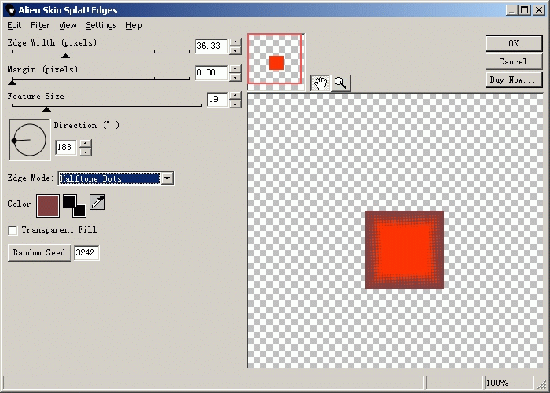Screen dimensions: 550x393
Task: Click the foreground/background black squares icon
Action: click(74, 206)
